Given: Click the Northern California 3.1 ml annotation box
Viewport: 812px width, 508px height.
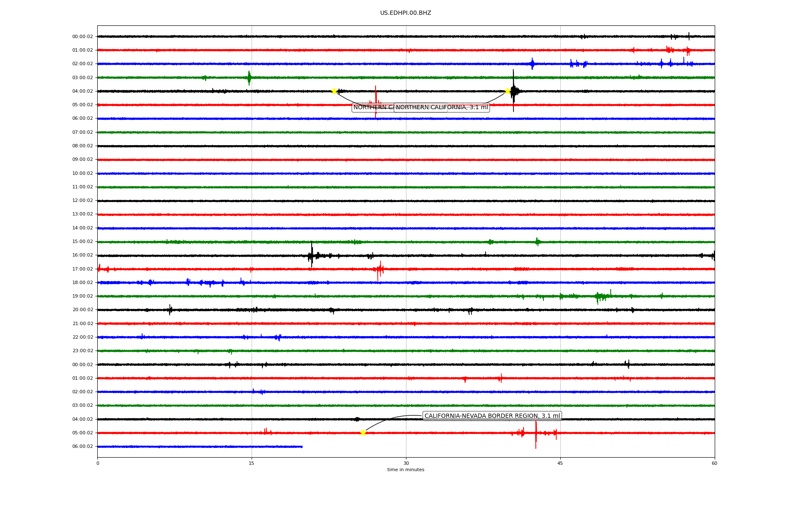Looking at the screenshot, I should point(442,108).
